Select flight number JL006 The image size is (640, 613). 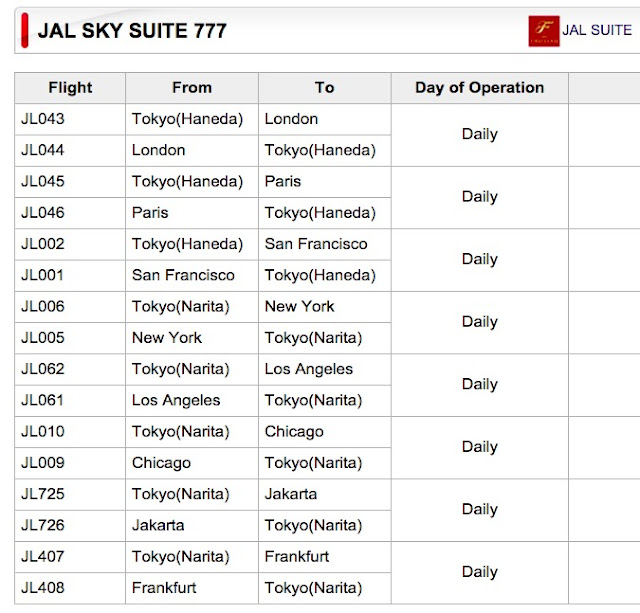43,306
